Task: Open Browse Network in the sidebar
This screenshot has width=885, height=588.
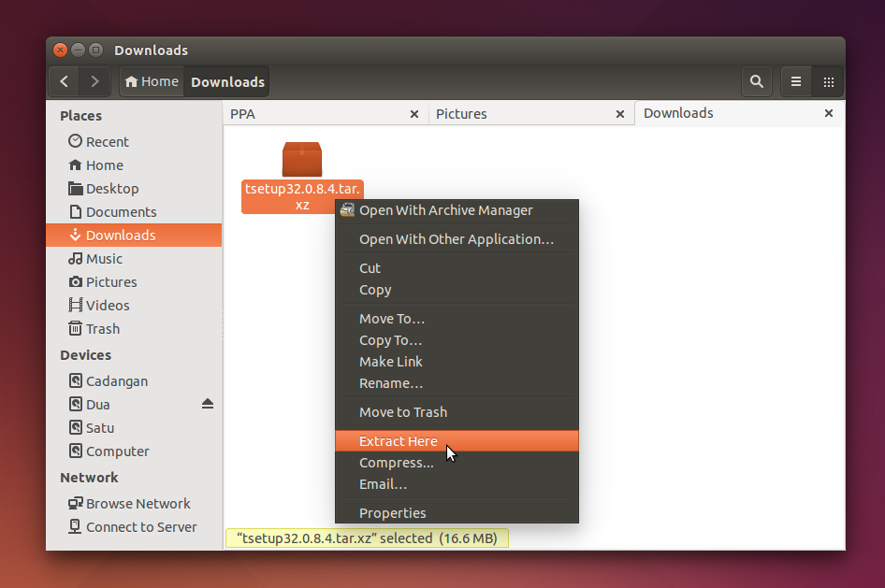Action: point(134,504)
